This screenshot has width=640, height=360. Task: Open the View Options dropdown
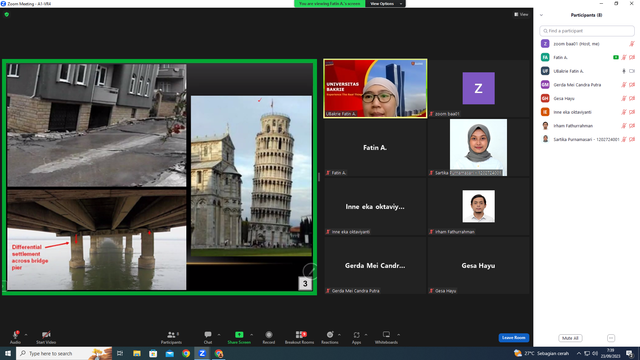[x=385, y=4]
